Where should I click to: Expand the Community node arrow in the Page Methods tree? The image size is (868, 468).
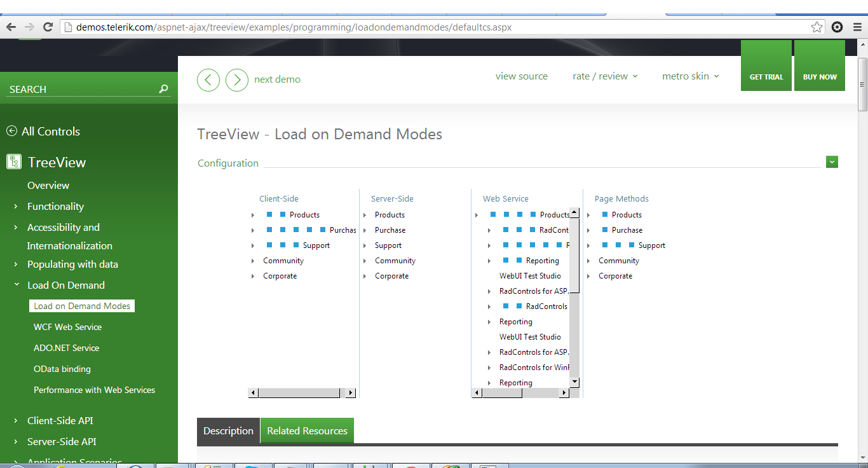coord(588,261)
